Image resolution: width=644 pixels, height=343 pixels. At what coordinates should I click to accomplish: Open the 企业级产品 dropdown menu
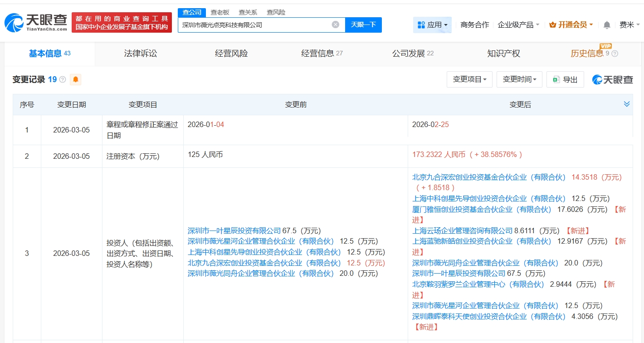(518, 25)
